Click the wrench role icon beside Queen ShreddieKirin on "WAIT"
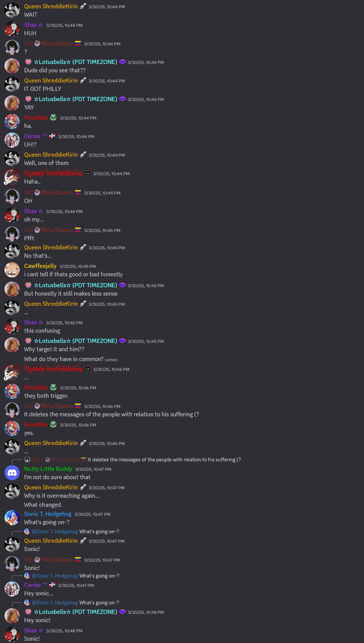364x643 pixels. [83, 6]
